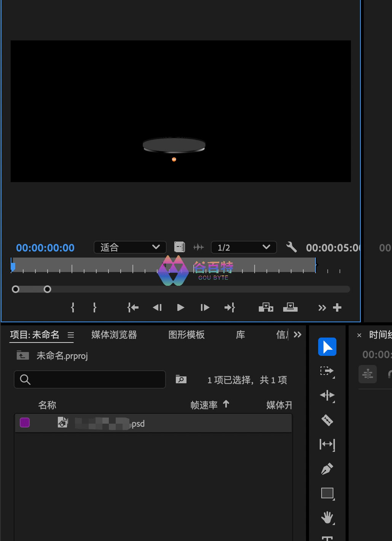
Task: Switch to the 媒体浏览器 tab
Action: tap(114, 335)
